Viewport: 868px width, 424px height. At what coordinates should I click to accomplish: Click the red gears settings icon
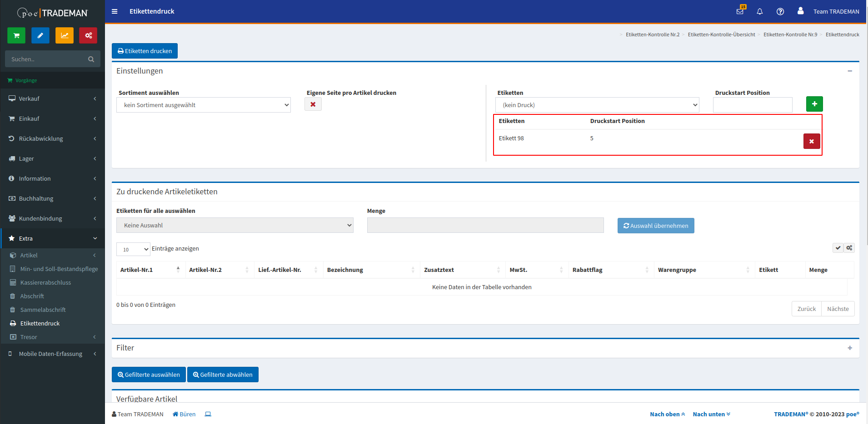pos(88,35)
